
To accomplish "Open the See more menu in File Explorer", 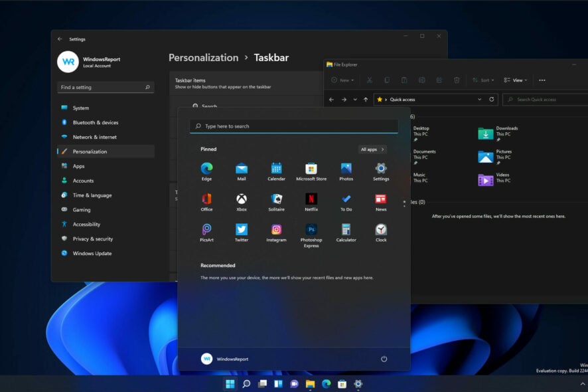I will click(542, 80).
